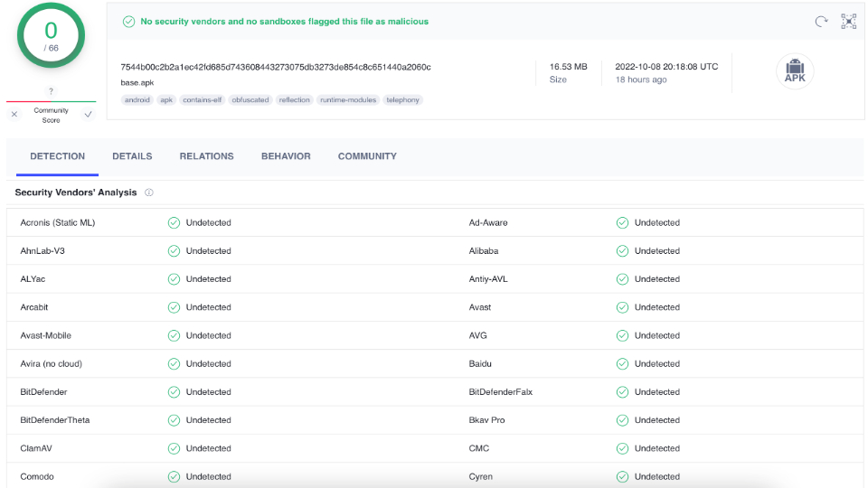Click the Acronis (Static ML) vendor name
The height and width of the screenshot is (488, 868).
[x=58, y=223]
